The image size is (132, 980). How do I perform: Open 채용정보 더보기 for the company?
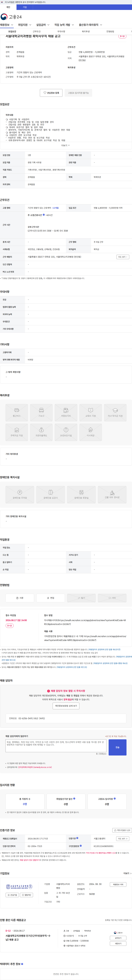118,885
